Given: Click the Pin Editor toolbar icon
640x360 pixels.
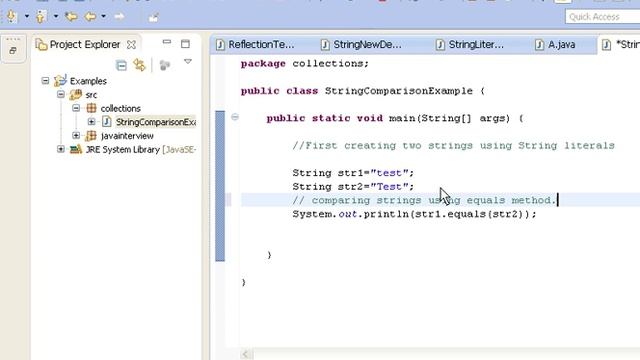Looking at the screenshot, I should click(x=153, y=17).
